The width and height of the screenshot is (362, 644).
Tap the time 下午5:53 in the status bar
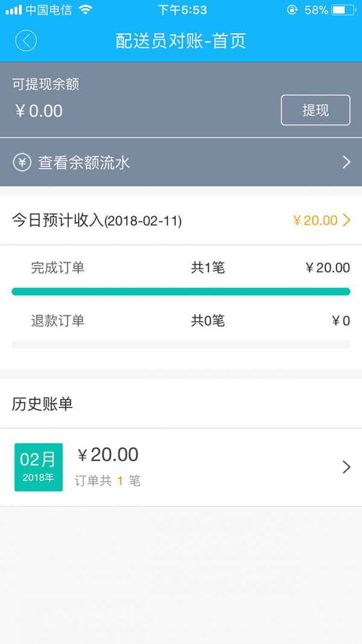(x=180, y=10)
